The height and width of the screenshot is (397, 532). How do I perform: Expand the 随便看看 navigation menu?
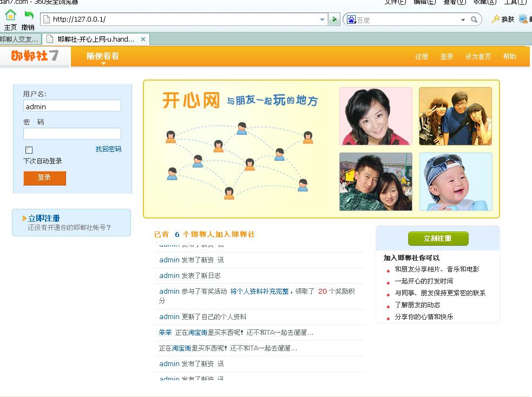pyautogui.click(x=103, y=57)
